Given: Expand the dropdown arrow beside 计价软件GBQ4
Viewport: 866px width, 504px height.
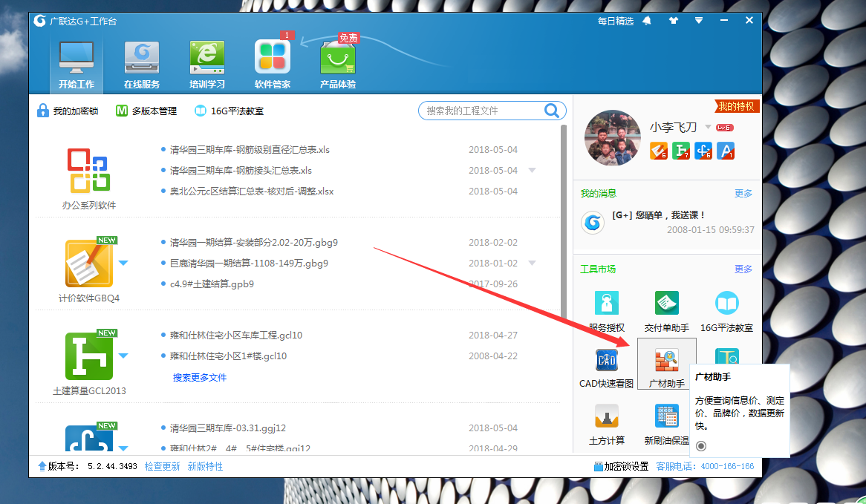Looking at the screenshot, I should click(x=123, y=263).
